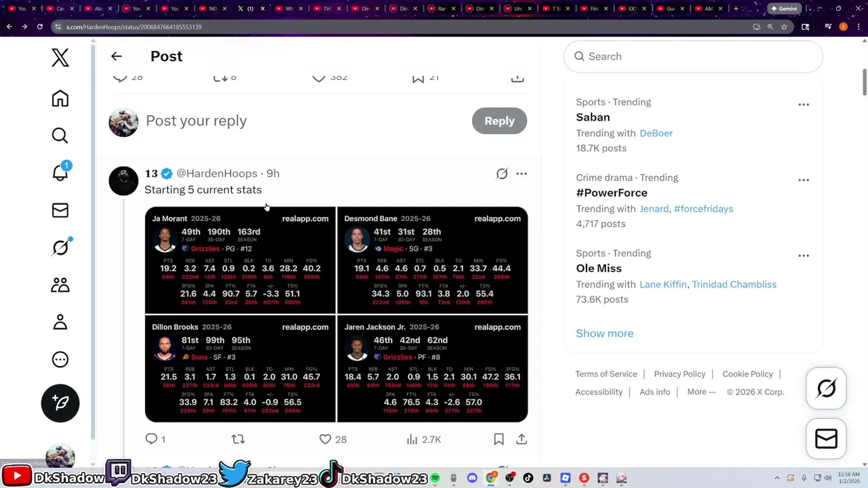Screen dimensions: 868x488
Task: Open options for #PowerForce trend
Action: click(804, 180)
